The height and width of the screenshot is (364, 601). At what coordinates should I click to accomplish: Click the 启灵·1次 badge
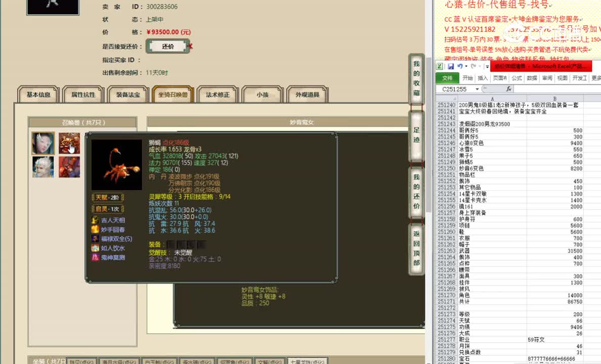point(108,209)
